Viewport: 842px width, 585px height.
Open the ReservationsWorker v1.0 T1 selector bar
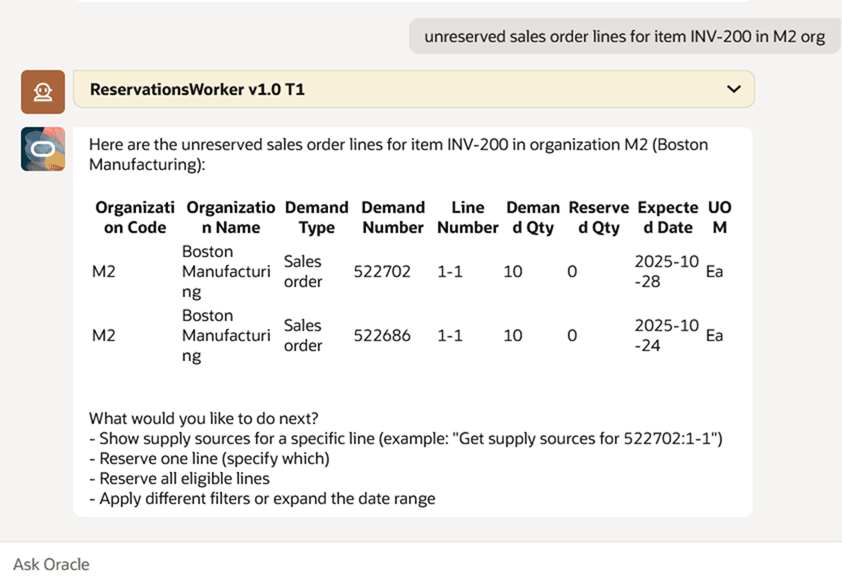coord(400,89)
